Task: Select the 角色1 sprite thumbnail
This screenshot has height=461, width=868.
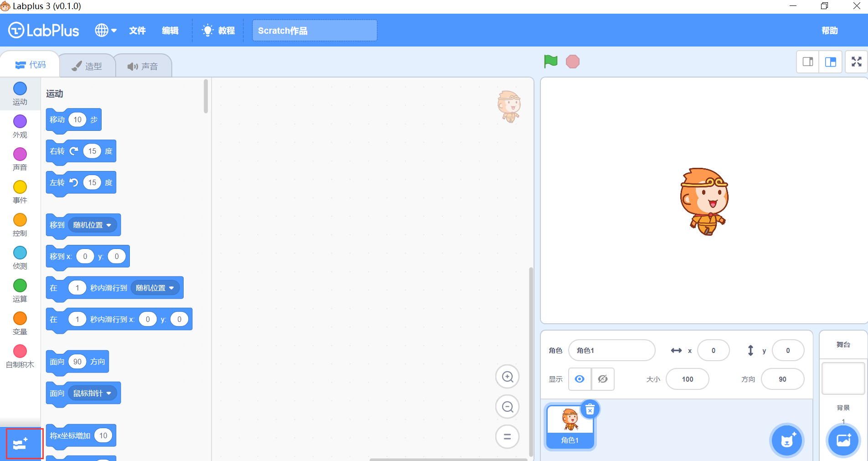Action: click(570, 427)
